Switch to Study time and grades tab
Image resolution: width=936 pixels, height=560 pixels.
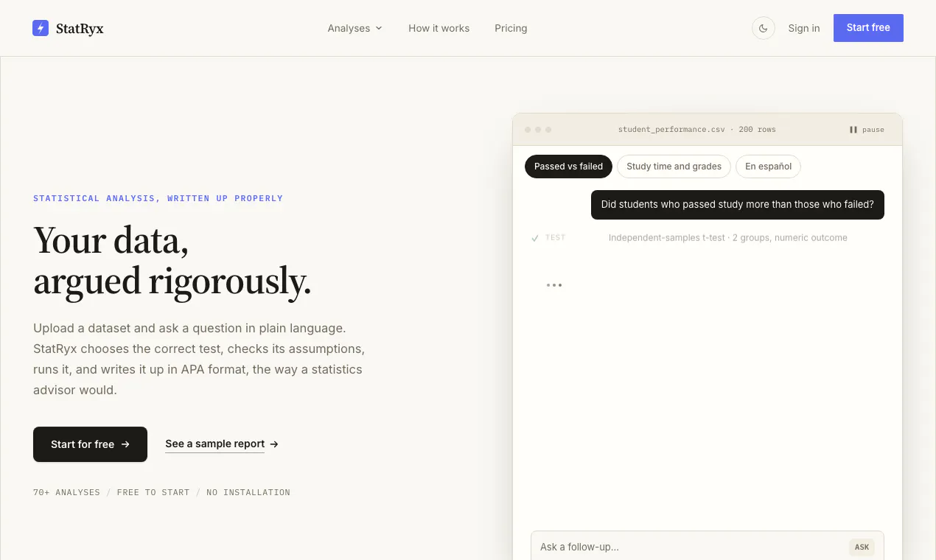coord(674,167)
